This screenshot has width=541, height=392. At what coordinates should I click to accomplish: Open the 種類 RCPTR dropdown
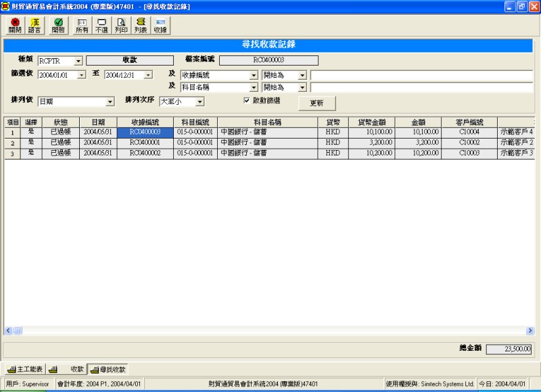click(x=78, y=61)
